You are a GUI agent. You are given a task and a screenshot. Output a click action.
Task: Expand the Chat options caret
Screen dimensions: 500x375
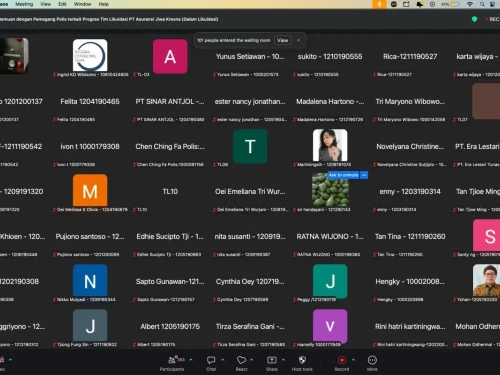222,360
